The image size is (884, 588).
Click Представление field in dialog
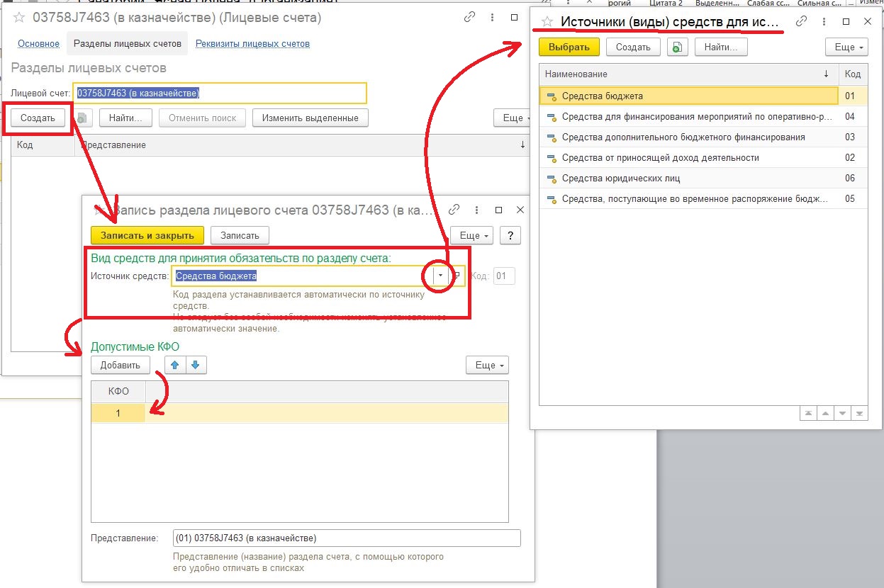click(347, 538)
